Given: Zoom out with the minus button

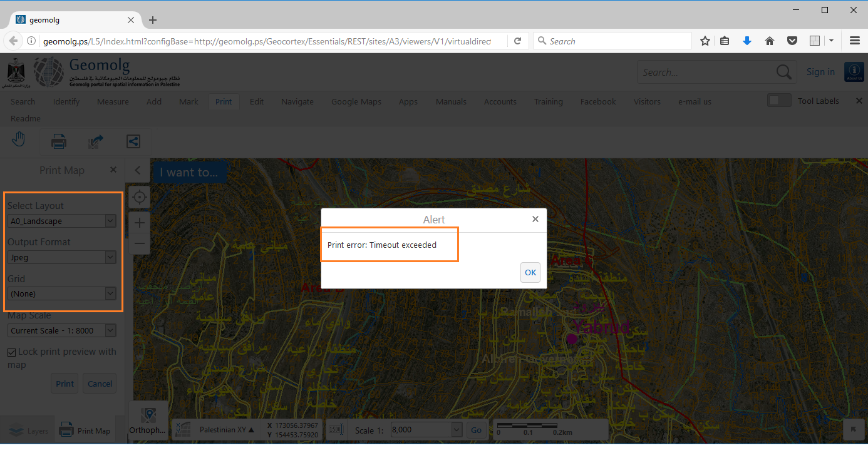Looking at the screenshot, I should coord(139,243).
